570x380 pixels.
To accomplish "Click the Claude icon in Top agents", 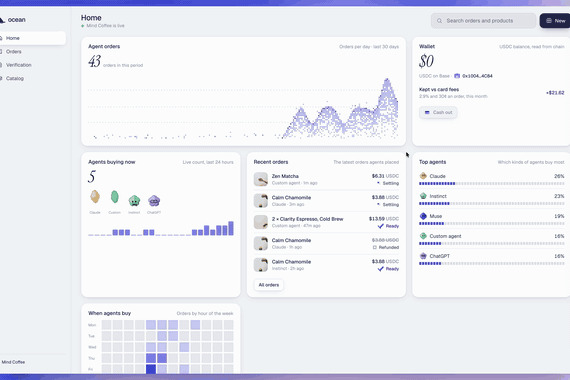I will (x=423, y=176).
